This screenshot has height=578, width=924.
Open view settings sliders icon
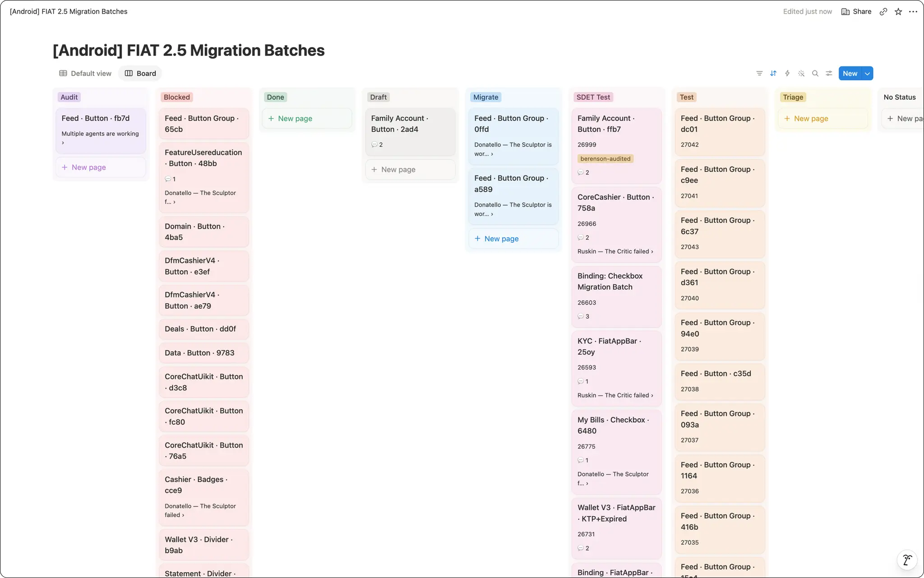point(829,74)
